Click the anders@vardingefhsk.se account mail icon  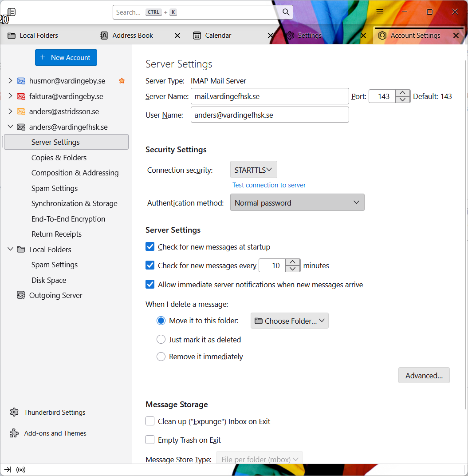tap(21, 127)
